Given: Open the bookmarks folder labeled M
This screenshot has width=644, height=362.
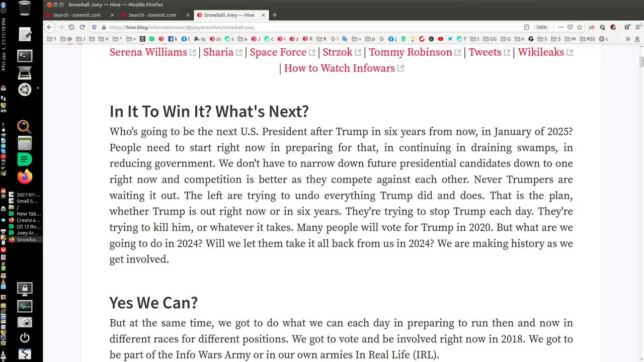Looking at the screenshot, I should 571,39.
